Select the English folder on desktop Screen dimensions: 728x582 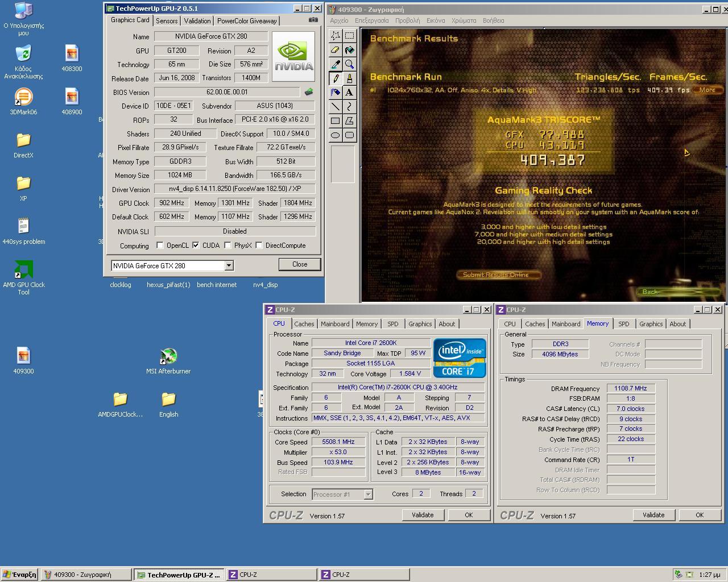coord(168,404)
